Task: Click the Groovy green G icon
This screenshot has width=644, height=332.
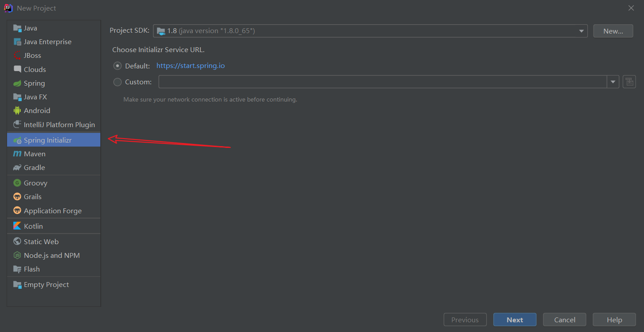Action: click(x=17, y=183)
